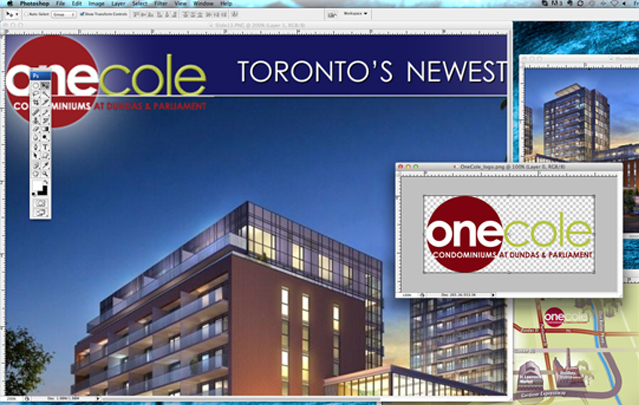Click the Align Top Edges icon
This screenshot has height=405, width=639.
(136, 14)
